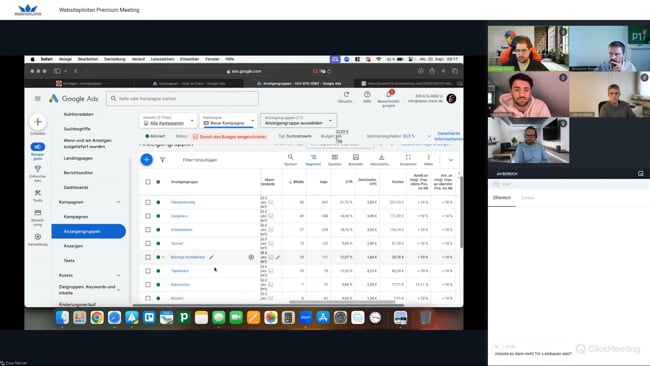Open the Segment tool in table toolbar
650x366 pixels.
pos(313,157)
